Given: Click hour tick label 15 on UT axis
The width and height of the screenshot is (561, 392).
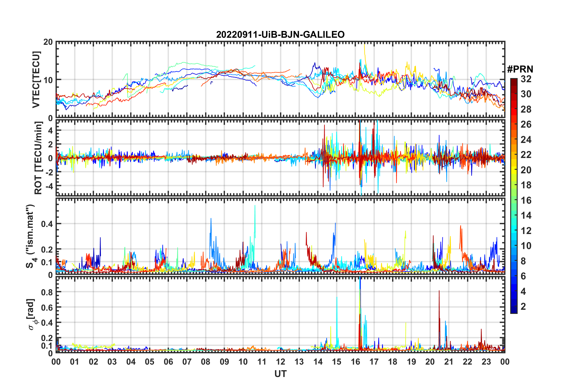Looking at the screenshot, I should point(337,362).
